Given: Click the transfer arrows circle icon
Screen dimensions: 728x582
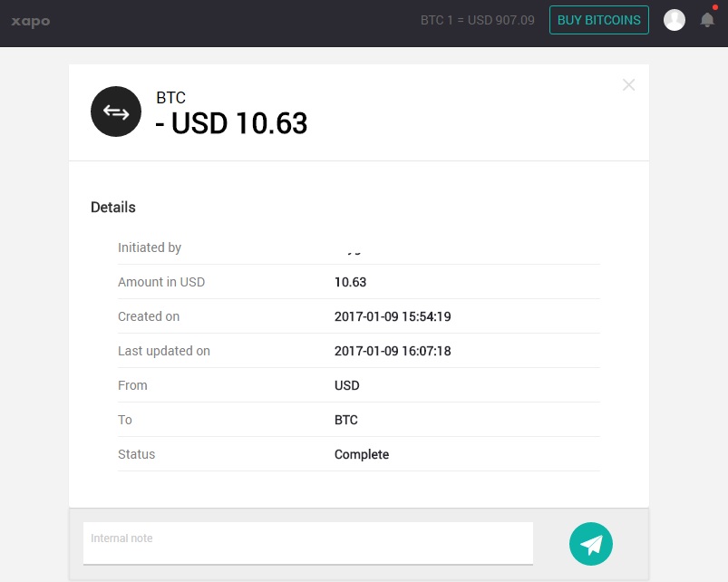Looking at the screenshot, I should 116,112.
